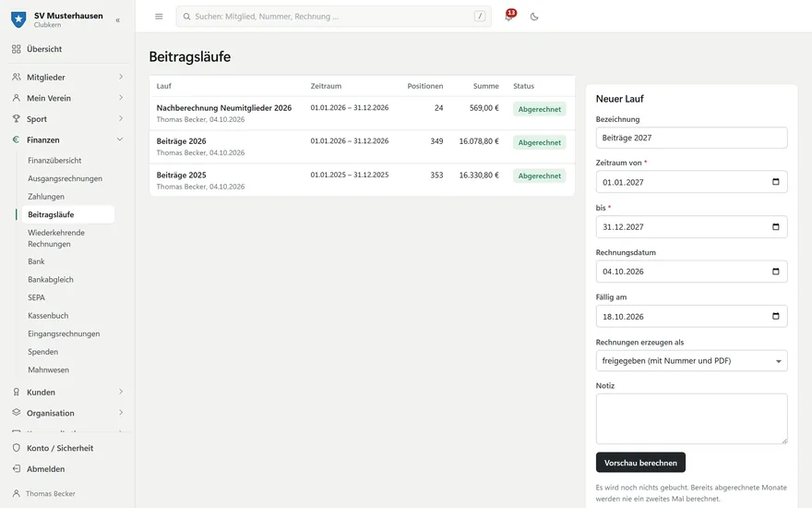
Task: Open Finanzübersicht in sidebar
Action: coord(54,161)
